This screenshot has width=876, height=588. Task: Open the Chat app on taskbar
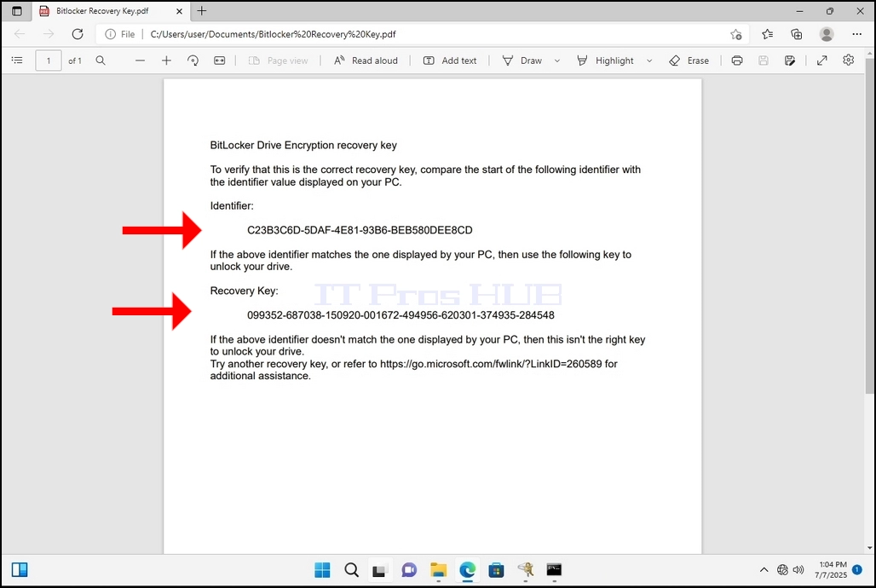pos(409,569)
